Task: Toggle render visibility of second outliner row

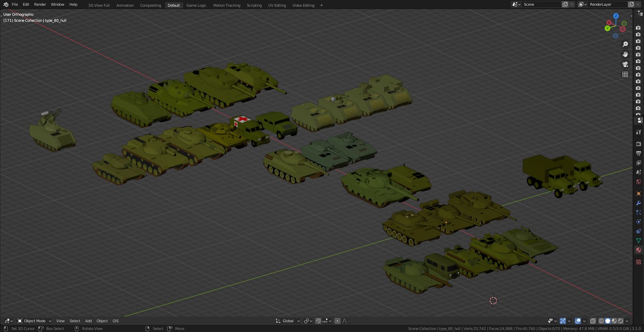Action: coord(638,35)
